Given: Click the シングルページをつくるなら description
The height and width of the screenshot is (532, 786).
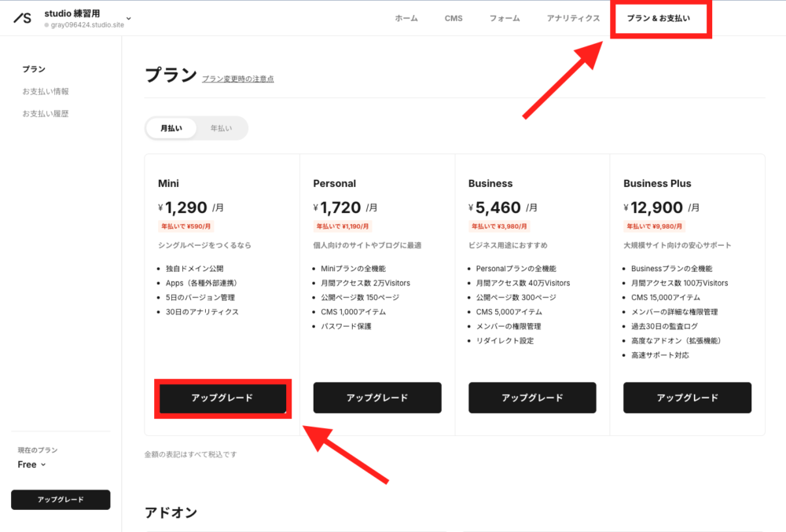Looking at the screenshot, I should 204,245.
